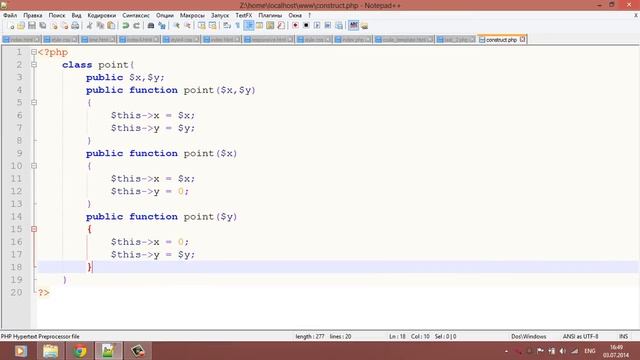Open the Кодировки menu
Viewport: 640px width, 360px height.
pyautogui.click(x=102, y=15)
